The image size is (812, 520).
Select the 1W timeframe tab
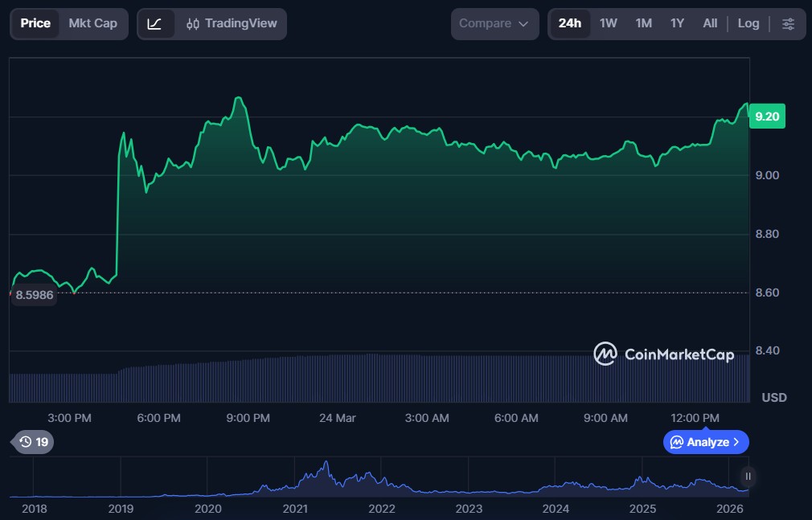click(x=609, y=23)
